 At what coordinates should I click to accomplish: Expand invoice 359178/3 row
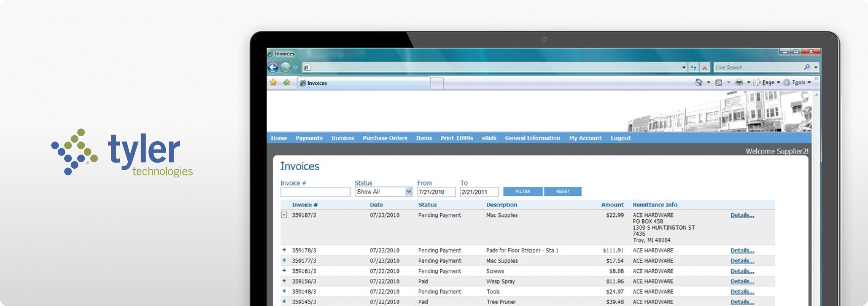pyautogui.click(x=284, y=250)
